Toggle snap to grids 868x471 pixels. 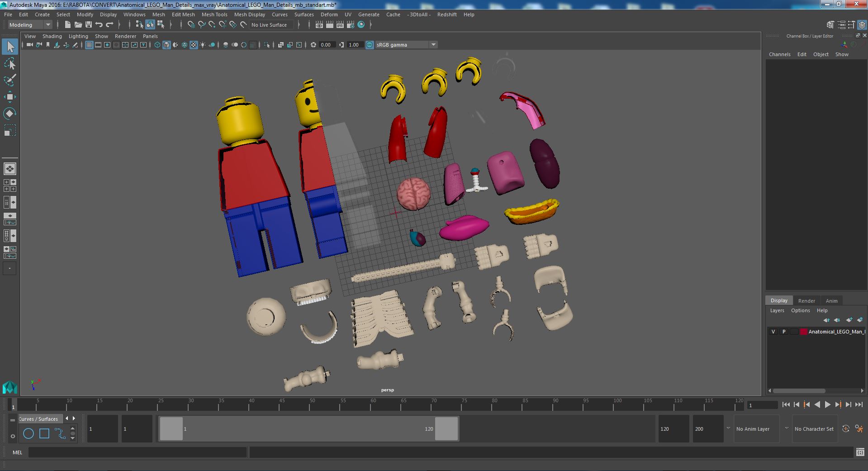[191, 25]
